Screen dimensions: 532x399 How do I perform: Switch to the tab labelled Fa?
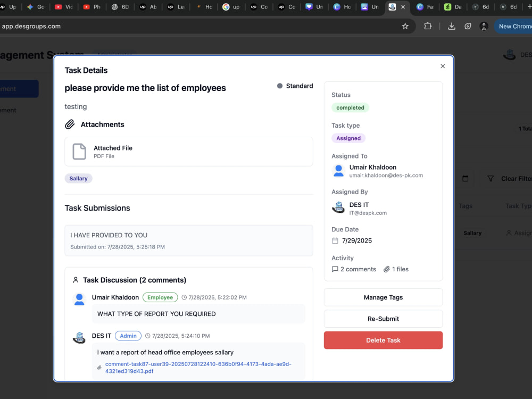(426, 7)
